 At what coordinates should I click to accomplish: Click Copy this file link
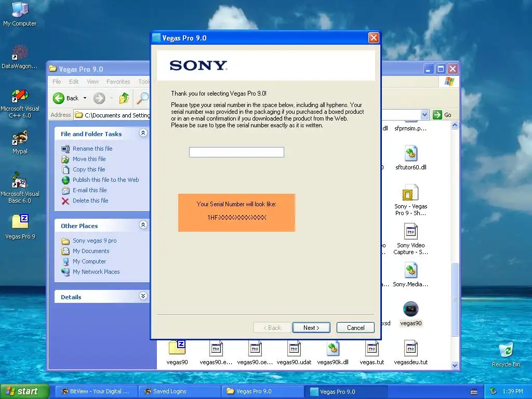89,169
